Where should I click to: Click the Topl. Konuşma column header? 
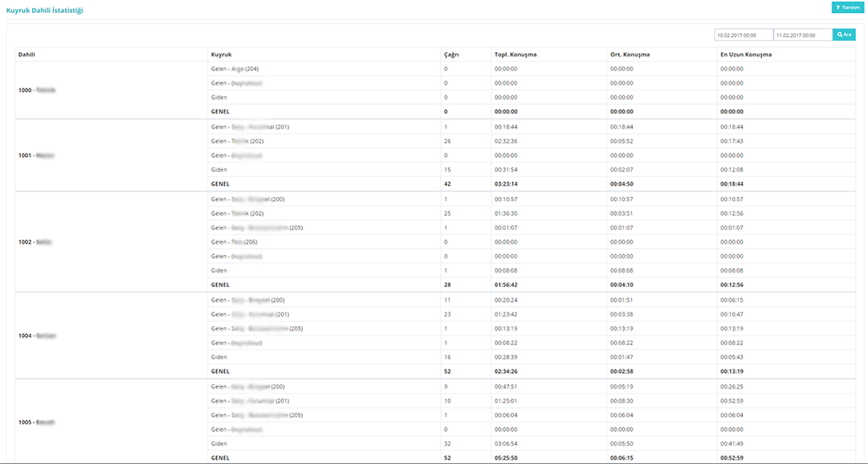(x=516, y=55)
